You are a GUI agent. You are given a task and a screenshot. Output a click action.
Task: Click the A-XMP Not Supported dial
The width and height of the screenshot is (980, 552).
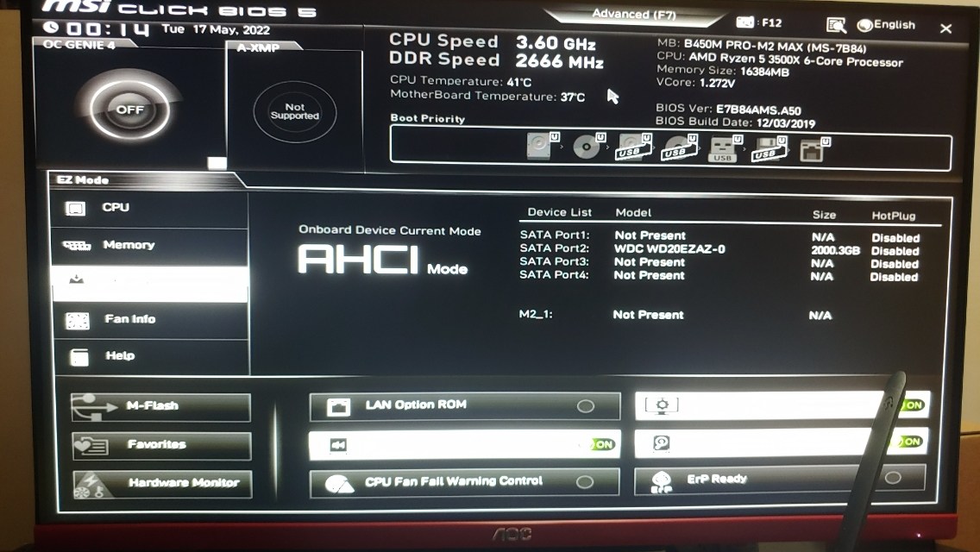(294, 112)
